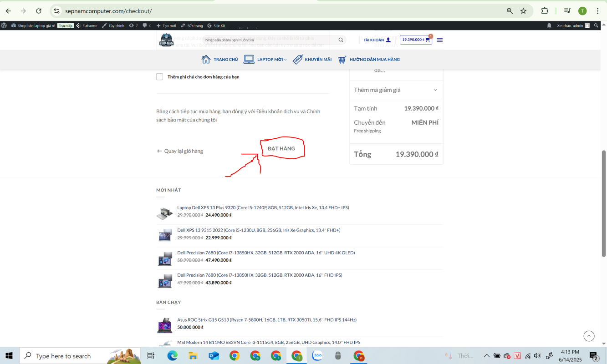The width and height of the screenshot is (607, 364).
Task: Click the ĐẶT HÀNG place order button
Action: point(281,149)
